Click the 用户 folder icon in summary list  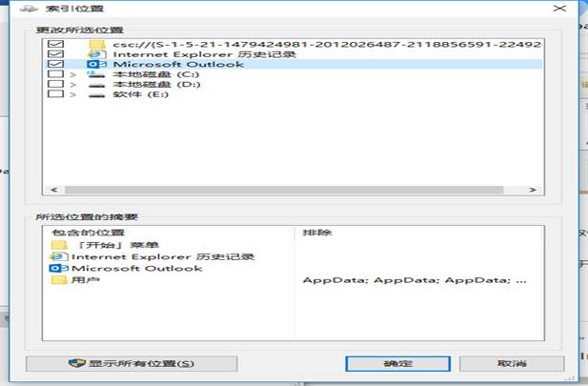pyautogui.click(x=59, y=280)
